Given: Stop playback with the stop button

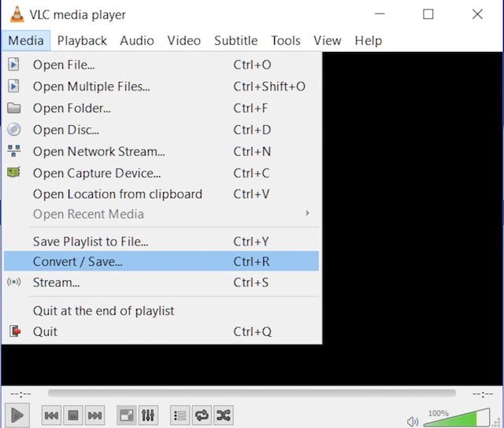Looking at the screenshot, I should tap(73, 415).
